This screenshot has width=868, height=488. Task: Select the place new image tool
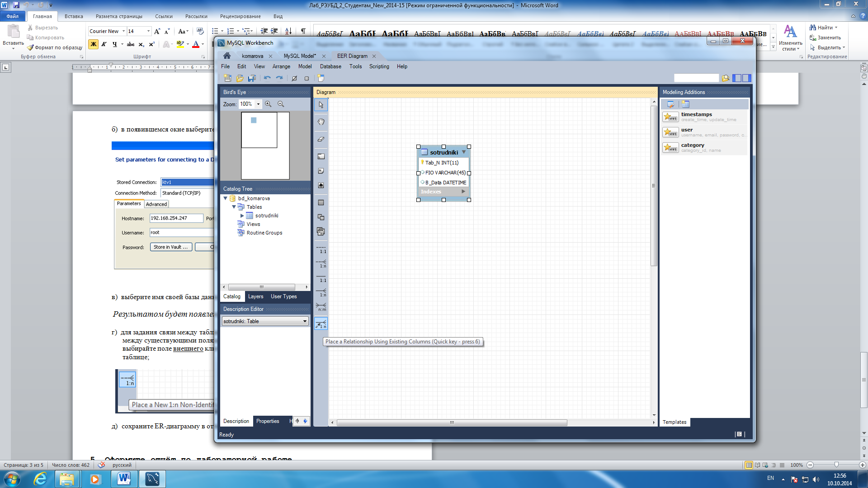321,185
